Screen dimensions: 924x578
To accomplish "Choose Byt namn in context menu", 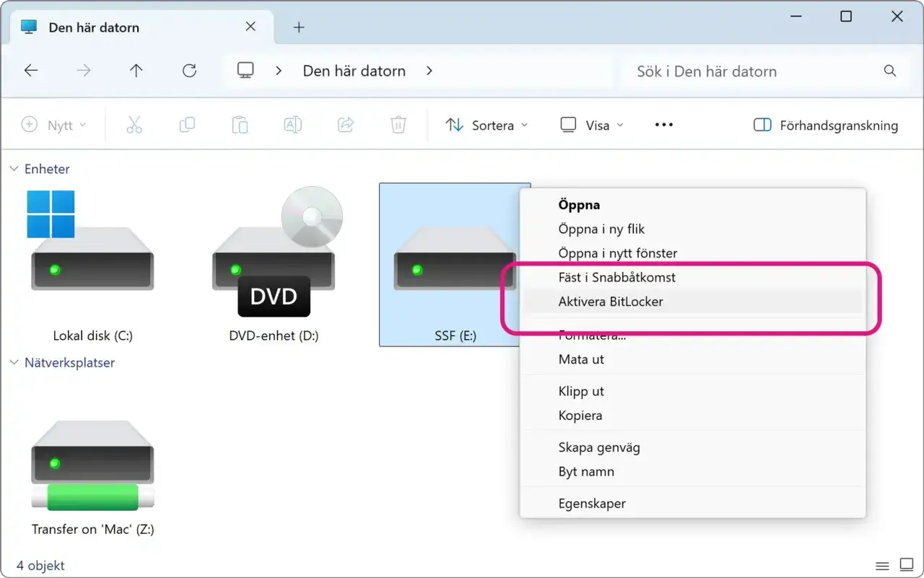I will [693, 472].
